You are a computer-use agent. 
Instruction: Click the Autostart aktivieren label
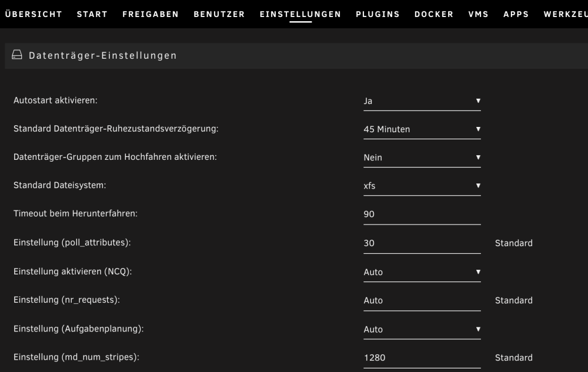tap(55, 100)
